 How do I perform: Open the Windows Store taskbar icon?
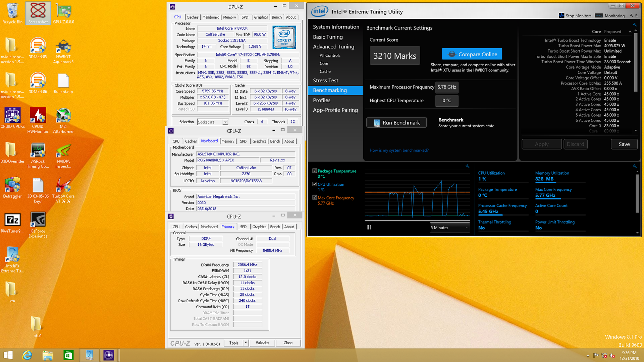click(68, 355)
